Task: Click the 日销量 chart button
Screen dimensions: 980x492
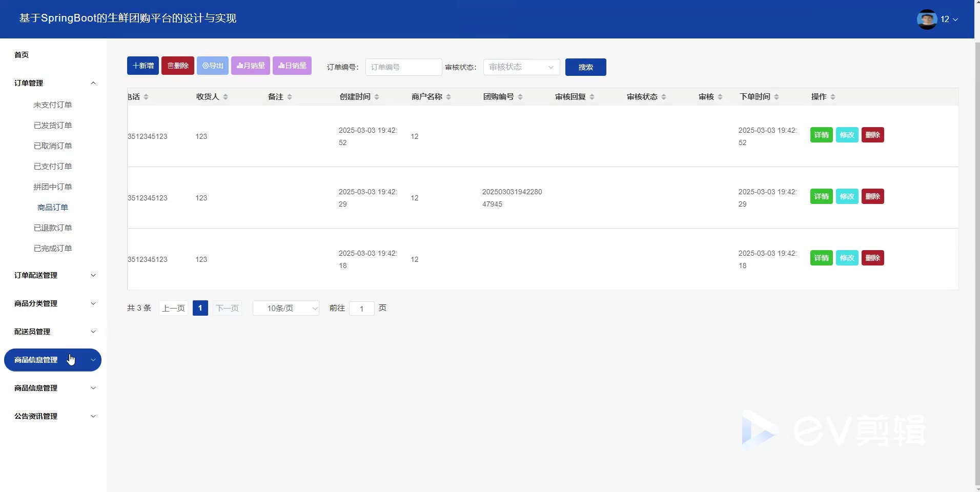Action: tap(292, 66)
